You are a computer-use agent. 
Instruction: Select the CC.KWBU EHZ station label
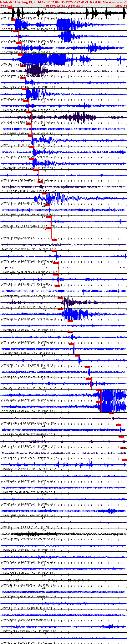(x=30, y=52)
